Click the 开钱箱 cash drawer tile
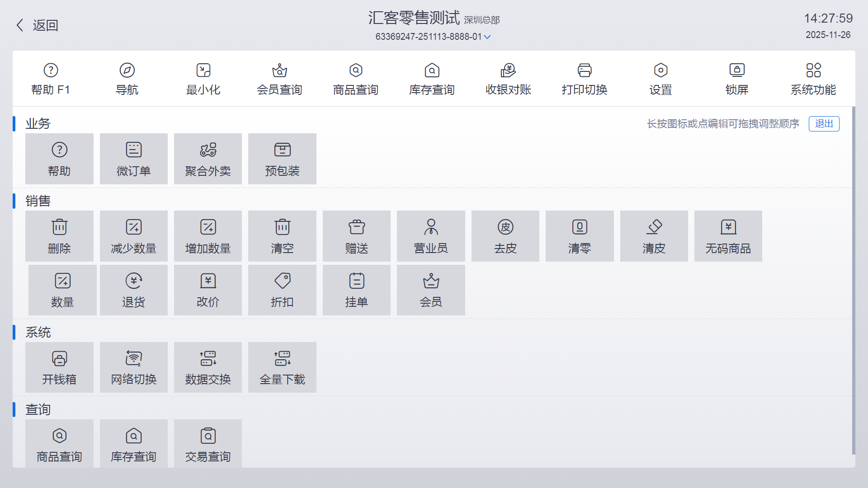868x488 pixels. [59, 367]
